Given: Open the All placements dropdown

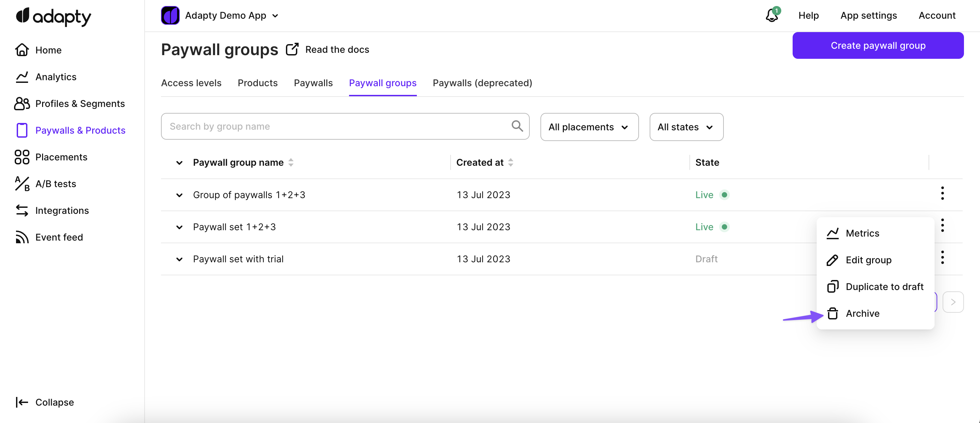Looking at the screenshot, I should (589, 127).
